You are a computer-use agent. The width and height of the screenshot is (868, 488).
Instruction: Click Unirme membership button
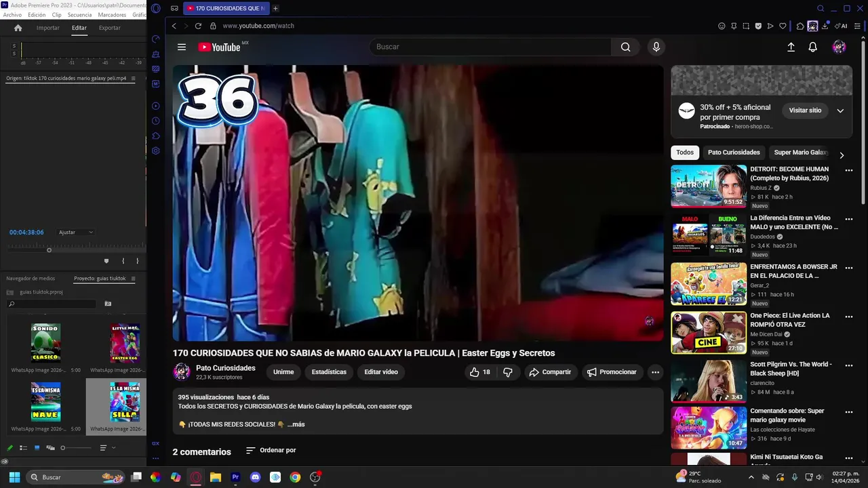point(283,372)
